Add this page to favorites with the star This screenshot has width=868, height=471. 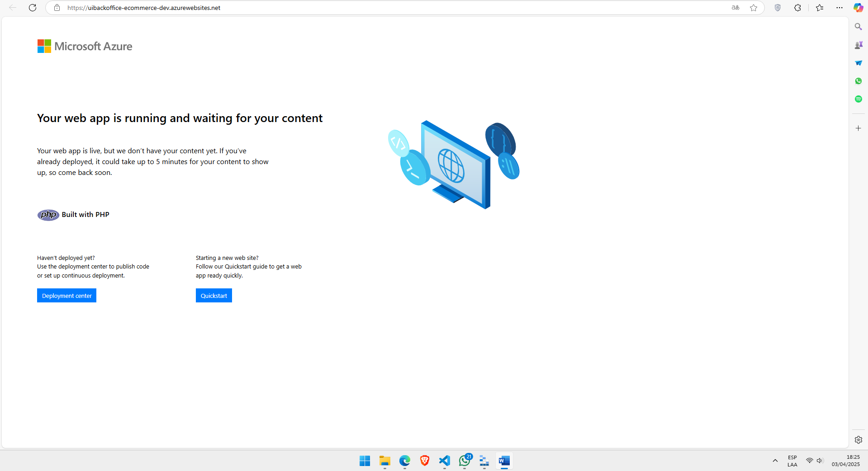754,8
